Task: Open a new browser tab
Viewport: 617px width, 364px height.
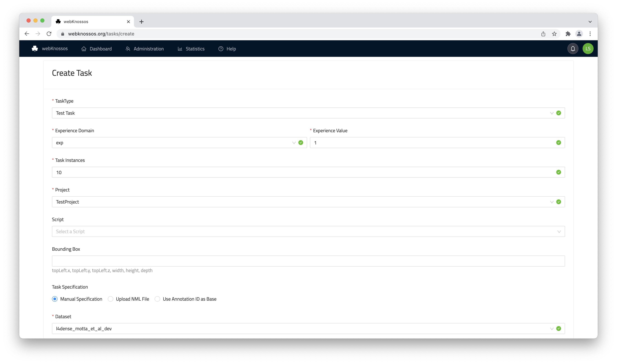Action: click(x=142, y=22)
